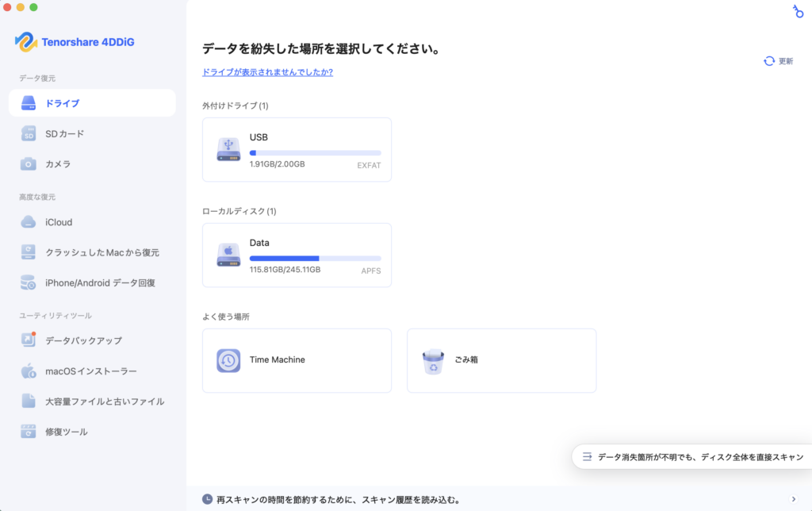Select the Data local disk
The height and width of the screenshot is (511, 812).
297,255
